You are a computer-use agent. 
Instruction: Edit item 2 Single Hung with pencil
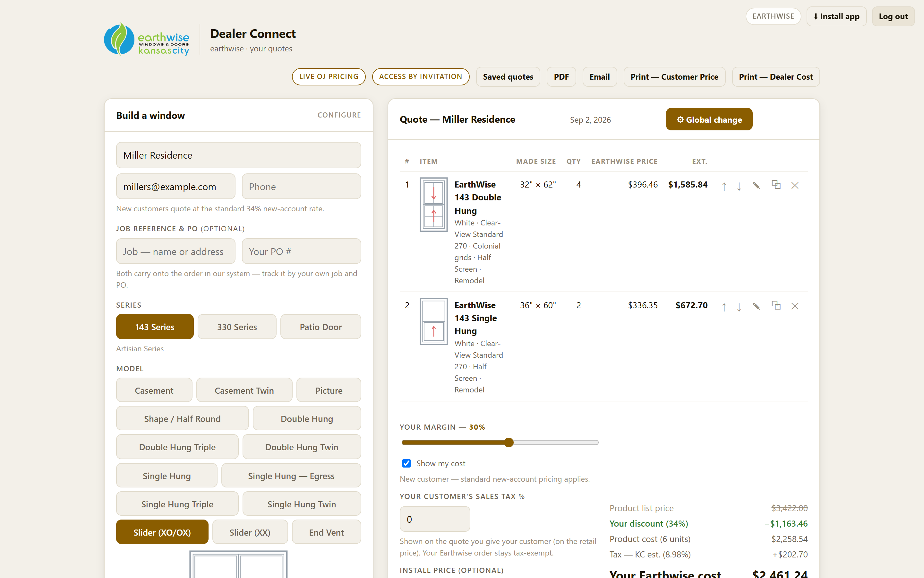coord(757,307)
